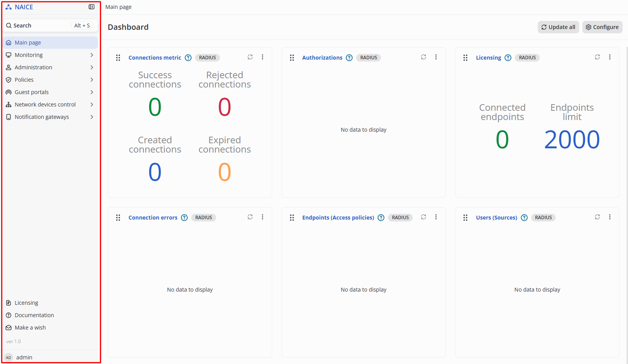This screenshot has height=364, width=628.
Task: Select Main page in the sidebar
Action: pyautogui.click(x=28, y=43)
